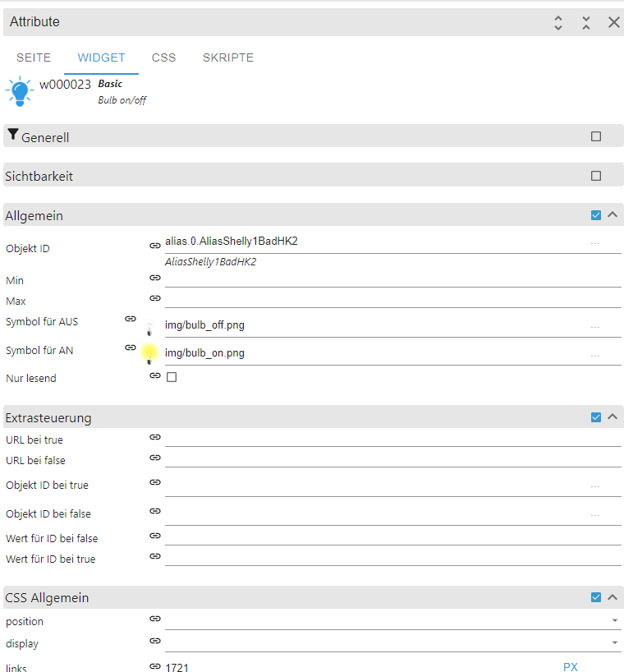This screenshot has height=672, width=624.
Task: Click the img/bulb_on.png path field
Action: pos(374,353)
